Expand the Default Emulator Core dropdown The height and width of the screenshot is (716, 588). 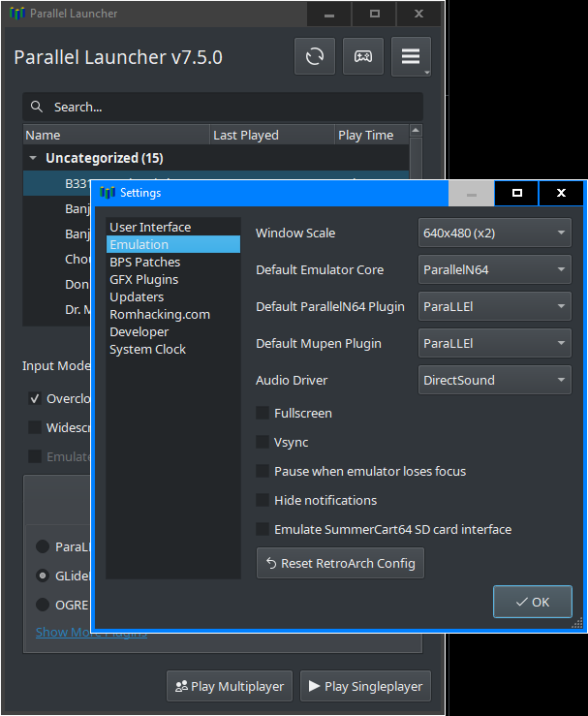pos(494,270)
